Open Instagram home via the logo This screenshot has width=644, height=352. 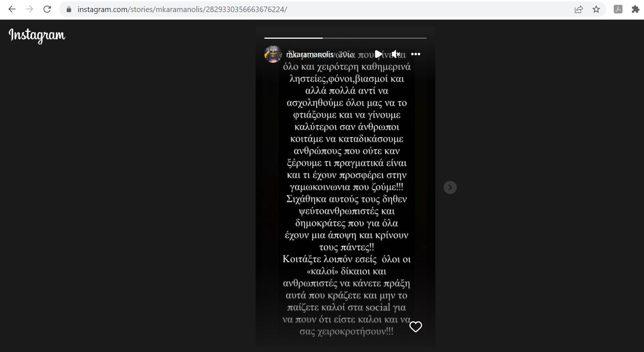point(37,35)
